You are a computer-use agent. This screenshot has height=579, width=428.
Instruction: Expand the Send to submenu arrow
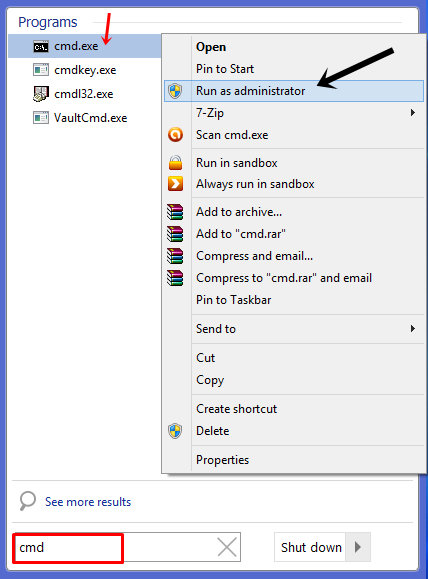click(413, 329)
